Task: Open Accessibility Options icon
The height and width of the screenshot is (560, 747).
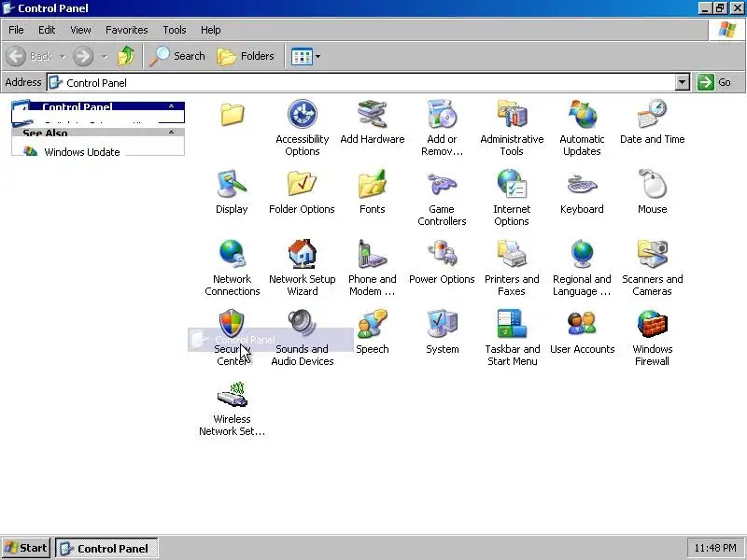Action: [302, 114]
